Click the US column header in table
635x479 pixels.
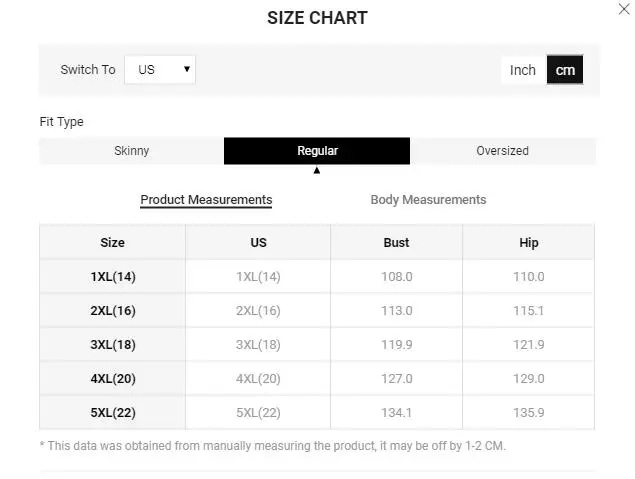[258, 243]
